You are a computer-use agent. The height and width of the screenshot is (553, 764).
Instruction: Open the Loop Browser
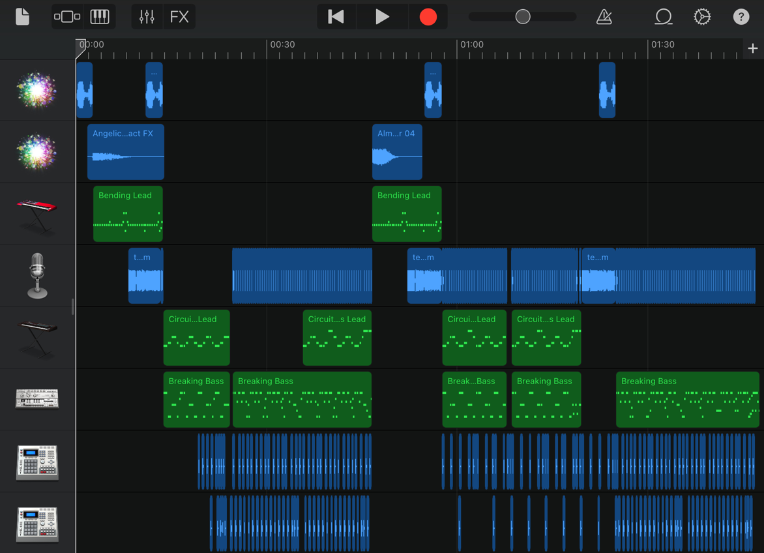tap(663, 17)
